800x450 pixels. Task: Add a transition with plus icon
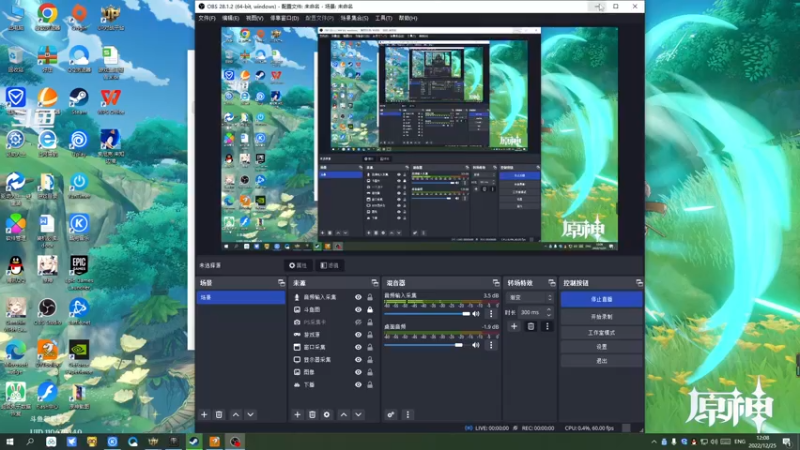(x=514, y=327)
